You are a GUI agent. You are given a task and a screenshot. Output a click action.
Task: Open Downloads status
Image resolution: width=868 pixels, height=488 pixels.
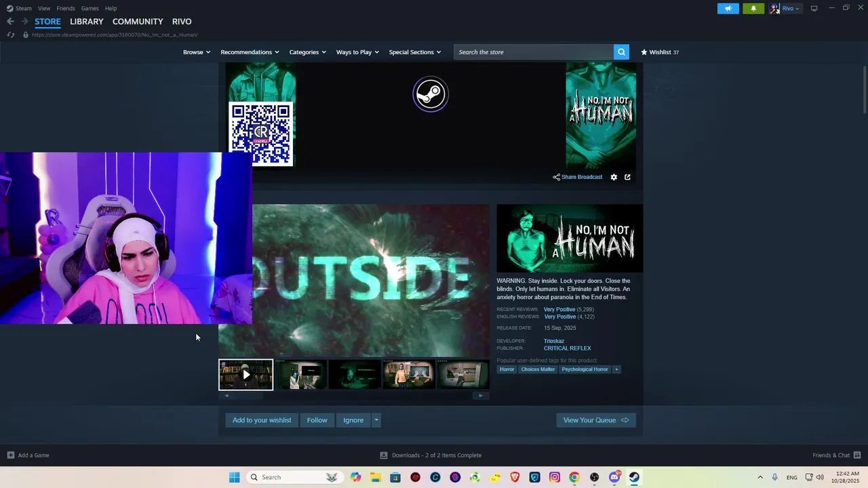point(431,455)
